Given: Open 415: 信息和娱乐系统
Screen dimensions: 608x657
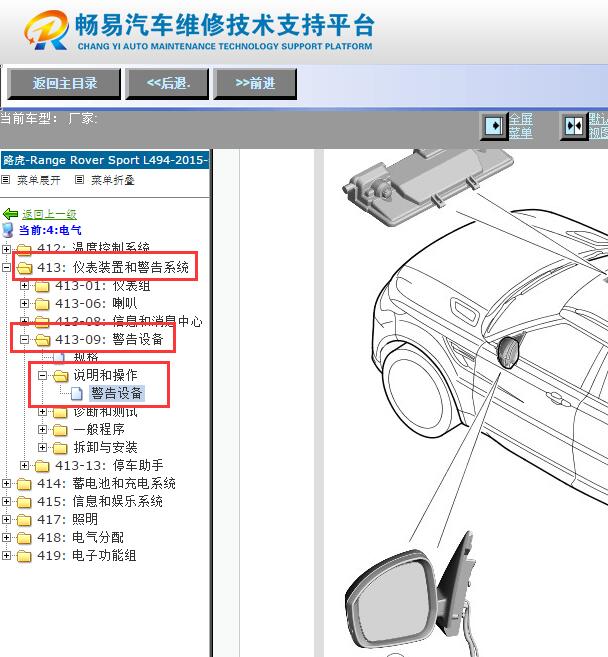Looking at the screenshot, I should pyautogui.click(x=100, y=501).
